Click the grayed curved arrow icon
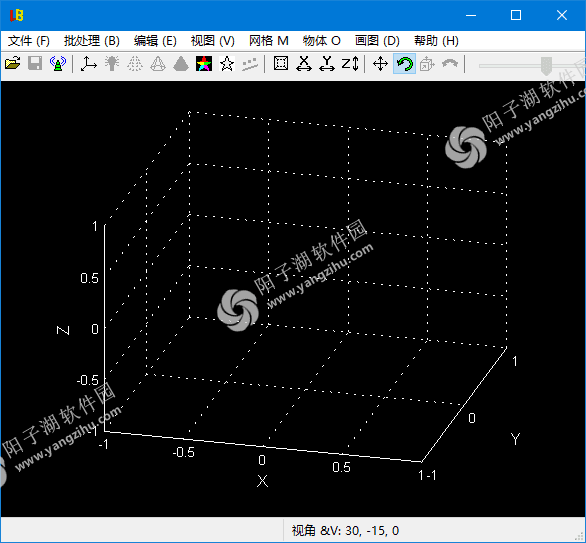 coord(450,64)
